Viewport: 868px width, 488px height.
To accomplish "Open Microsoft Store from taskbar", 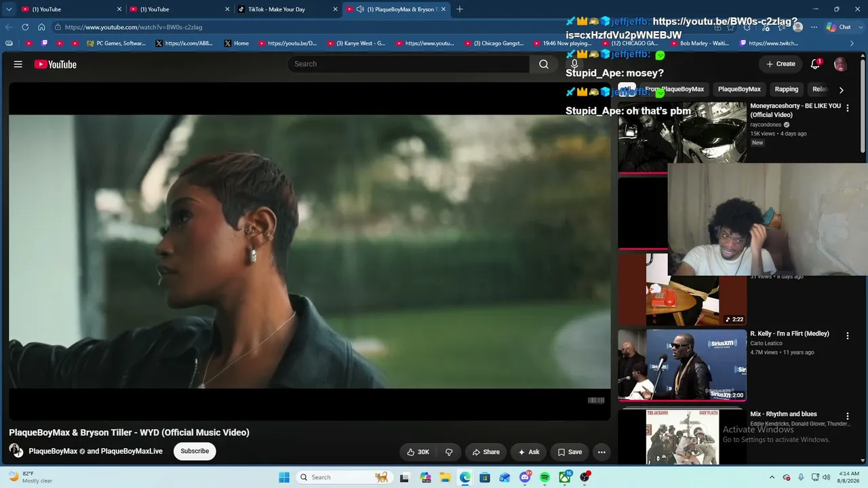I will 485,477.
